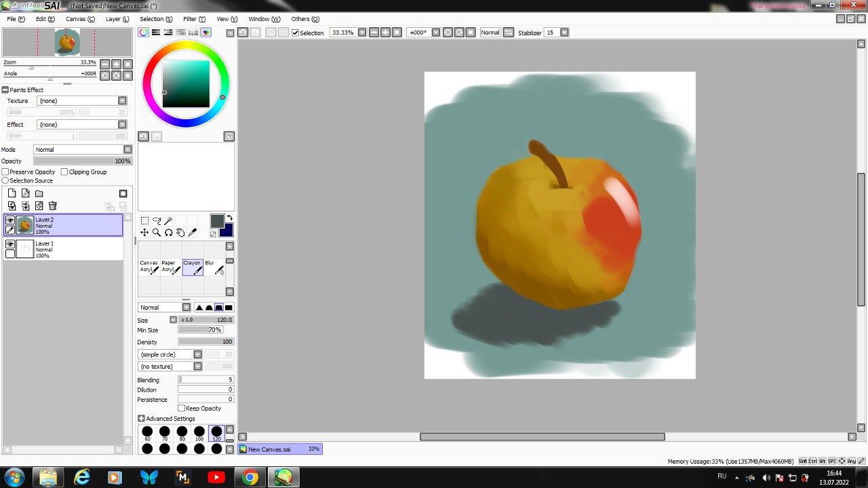Enable the Preserve Opacity checkbox

tap(5, 172)
